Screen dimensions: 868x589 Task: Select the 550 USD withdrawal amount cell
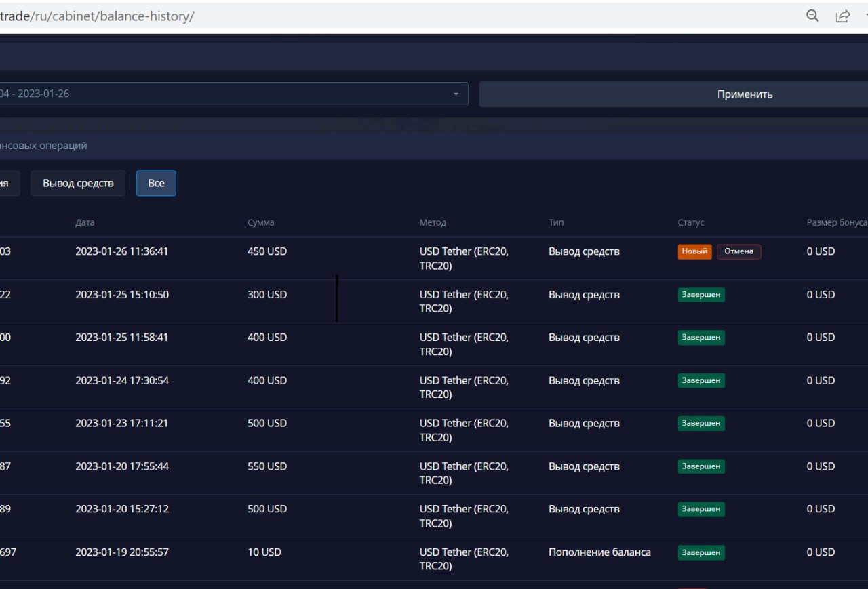267,466
